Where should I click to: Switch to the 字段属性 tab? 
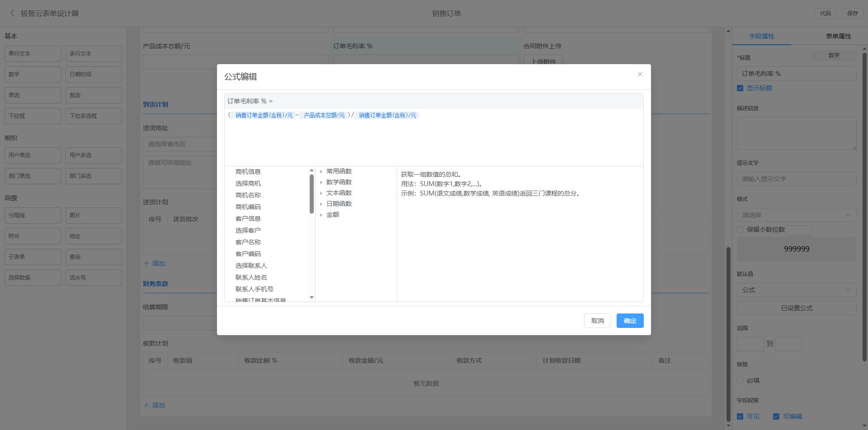click(761, 36)
